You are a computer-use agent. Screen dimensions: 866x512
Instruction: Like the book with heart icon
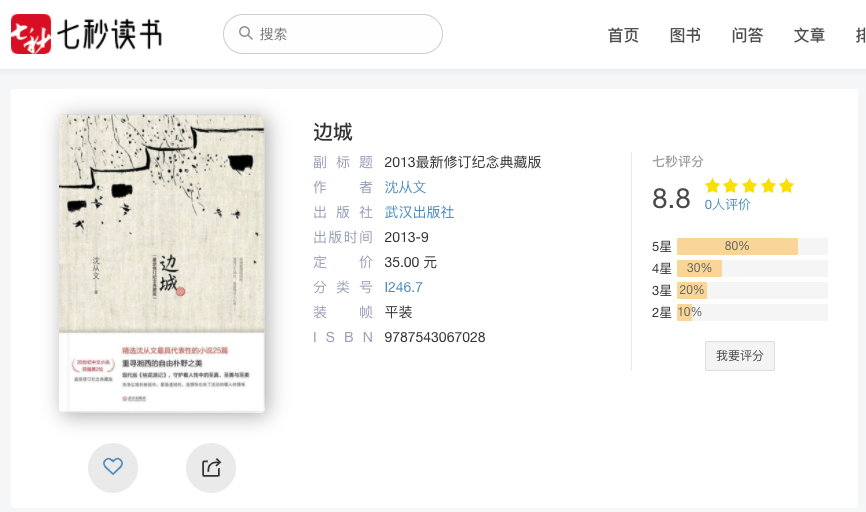tap(113, 467)
